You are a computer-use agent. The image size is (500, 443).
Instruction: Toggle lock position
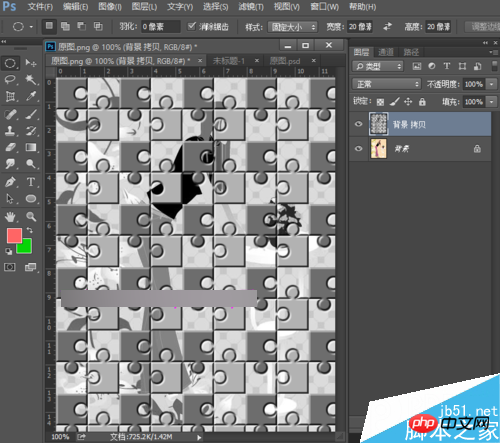coord(408,102)
